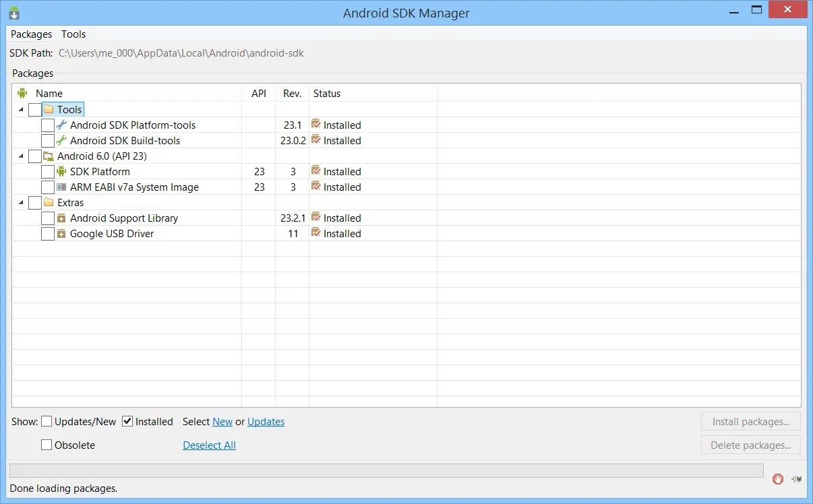This screenshot has height=504, width=813.
Task: Check the Tools group checkbox
Action: [35, 110]
